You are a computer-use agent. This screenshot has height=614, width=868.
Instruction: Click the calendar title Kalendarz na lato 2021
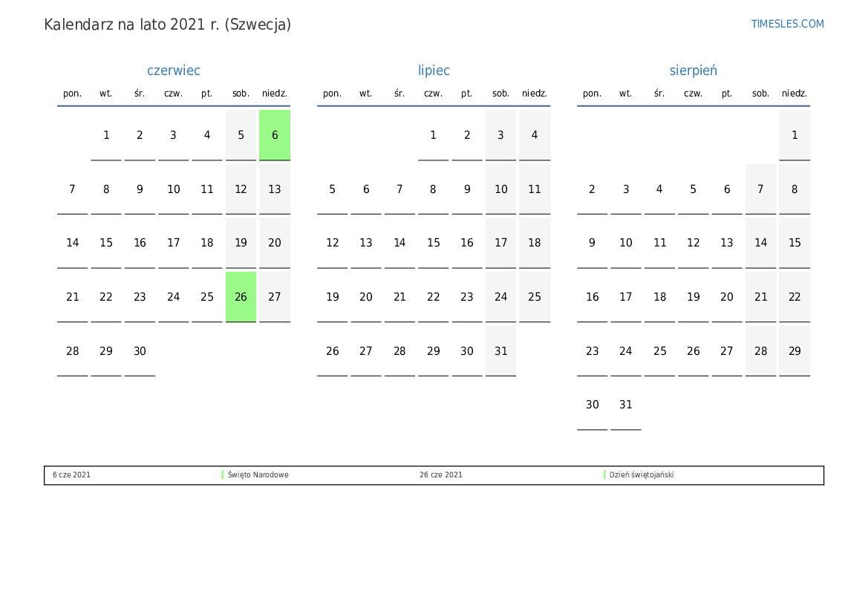point(167,25)
